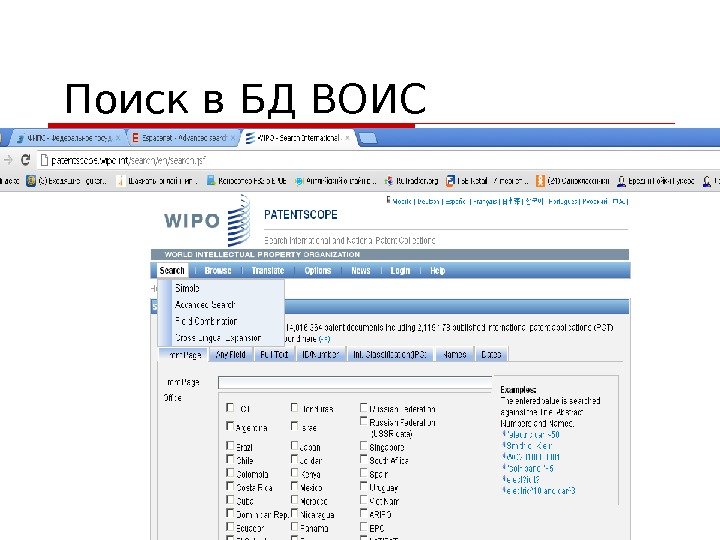Open the Help menu

pos(438,270)
